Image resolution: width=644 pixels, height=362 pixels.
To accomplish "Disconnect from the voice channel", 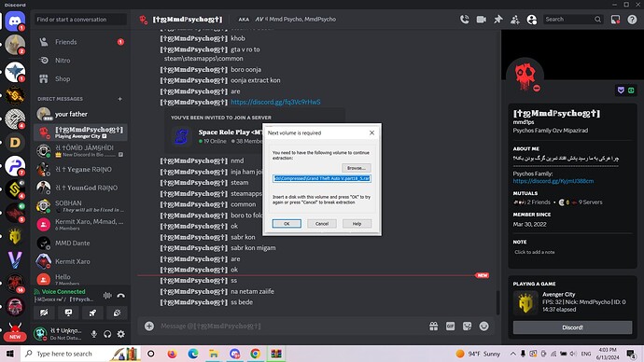I will coord(120,295).
